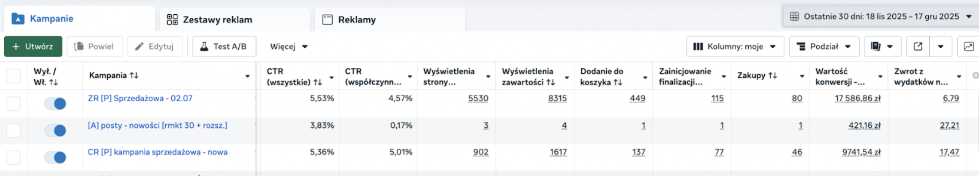Viewport: 980px width, 176px height.
Task: Disable the [A] posty - nowości campaign
Action: click(x=56, y=130)
